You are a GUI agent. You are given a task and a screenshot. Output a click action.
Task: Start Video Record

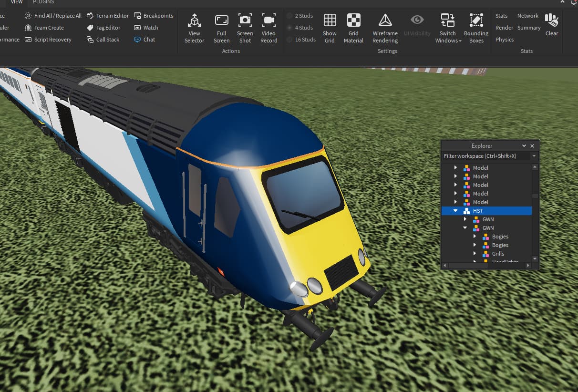[x=268, y=28]
